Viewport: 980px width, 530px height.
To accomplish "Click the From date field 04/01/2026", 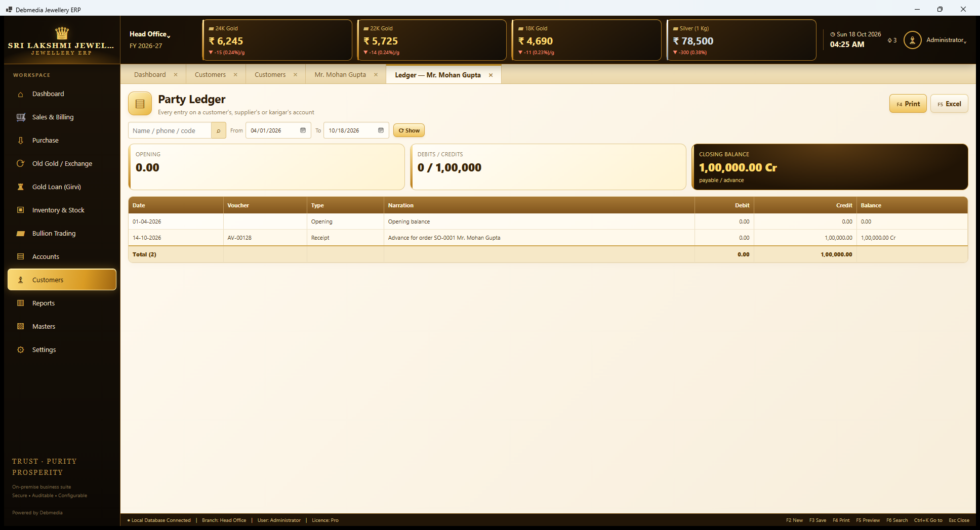I will click(x=278, y=130).
